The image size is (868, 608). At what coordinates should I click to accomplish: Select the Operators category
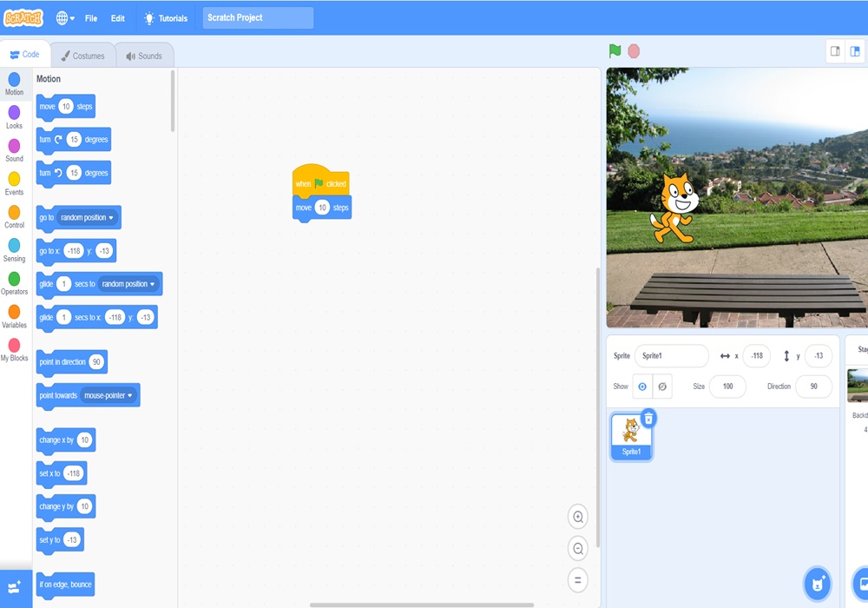[x=15, y=283]
